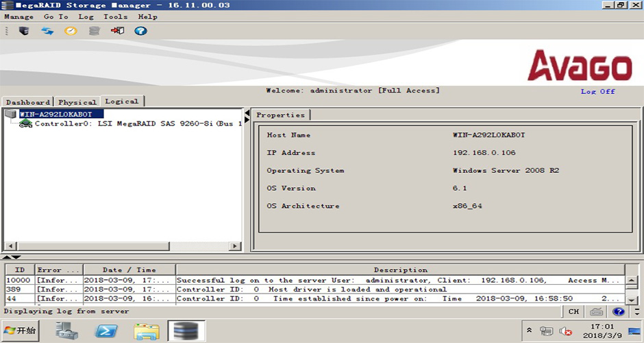This screenshot has width=644, height=343.
Task: Click the Show Desktop button on taskbar
Action: pos(634,331)
